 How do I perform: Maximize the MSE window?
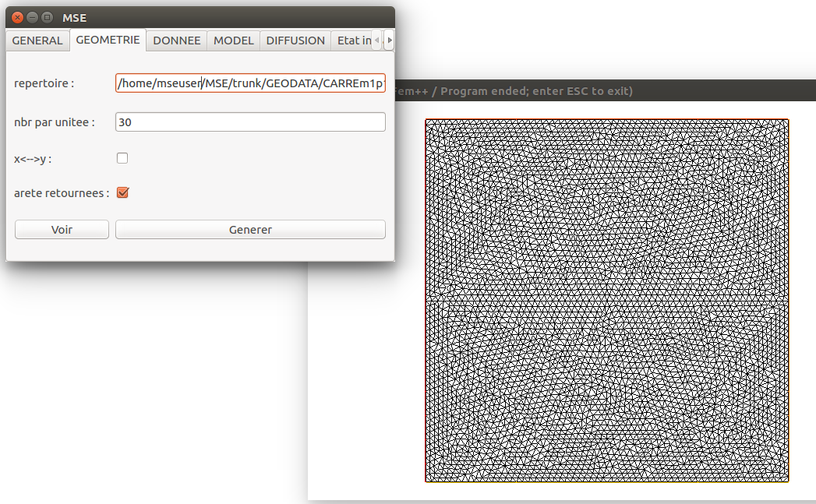click(48, 16)
